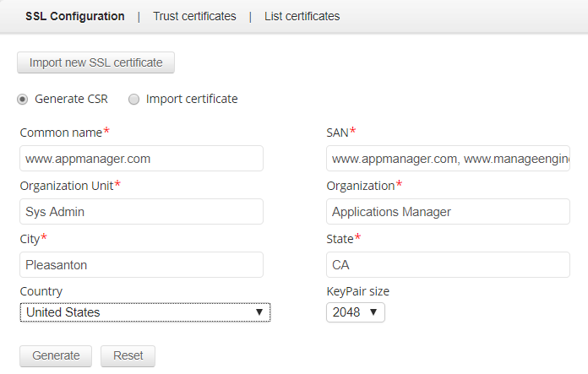Click into the SAN input field

tap(448, 159)
